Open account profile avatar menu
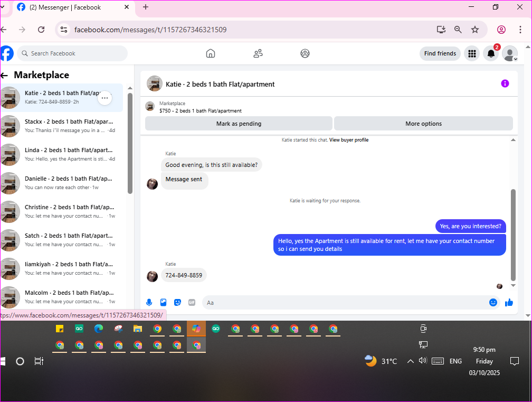 pos(510,54)
